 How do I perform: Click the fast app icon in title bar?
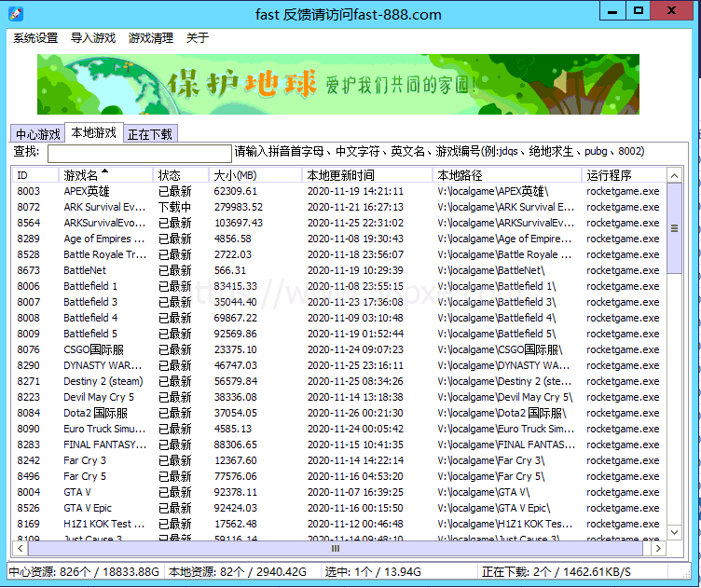point(16,14)
